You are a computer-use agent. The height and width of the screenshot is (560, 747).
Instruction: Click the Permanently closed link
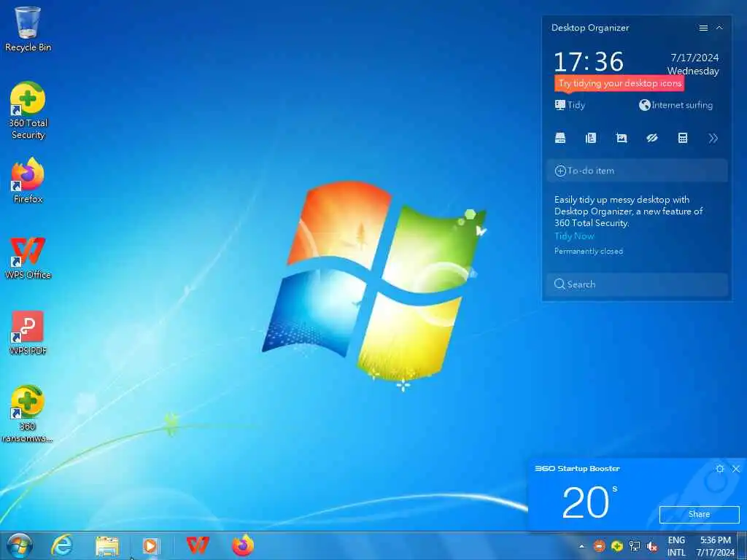(589, 251)
